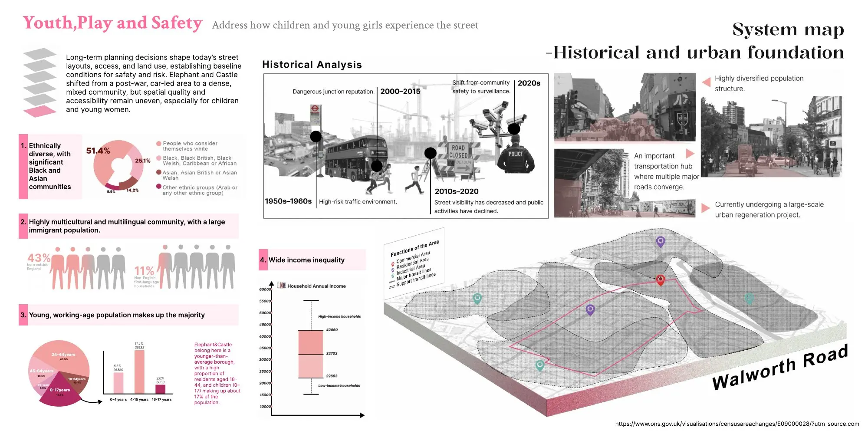Select the income box plot's pink box
Image resolution: width=868 pixels, height=434 pixels.
click(311, 354)
